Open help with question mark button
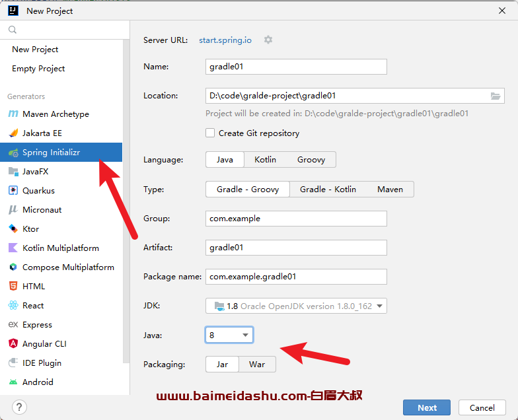 tap(19, 407)
